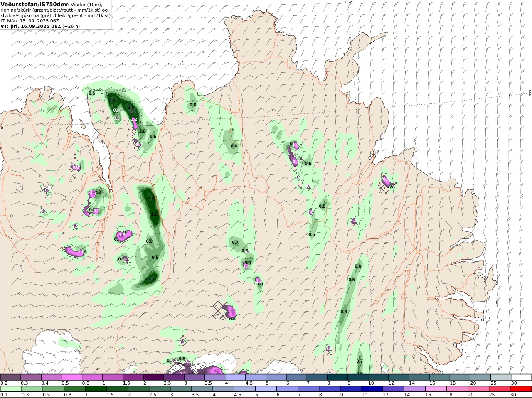The width and height of the screenshot is (532, 398).
Task: Click the pale gray top-row swatch labeled 25
Action: tap(501, 377)
